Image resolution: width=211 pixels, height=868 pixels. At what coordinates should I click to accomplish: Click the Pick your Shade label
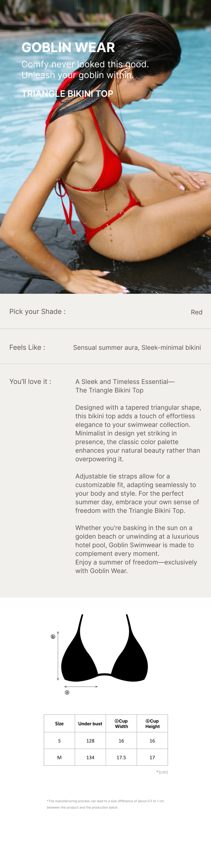point(37,311)
